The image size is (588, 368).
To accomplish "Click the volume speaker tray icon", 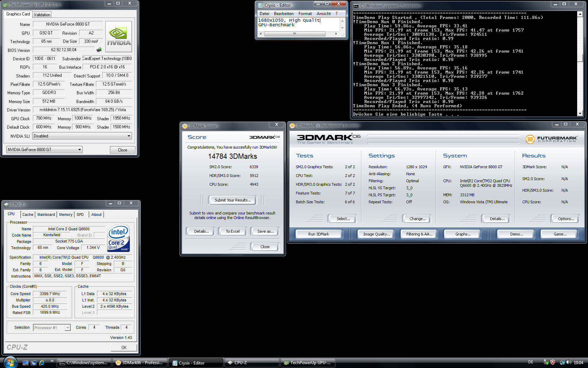I will [569, 362].
